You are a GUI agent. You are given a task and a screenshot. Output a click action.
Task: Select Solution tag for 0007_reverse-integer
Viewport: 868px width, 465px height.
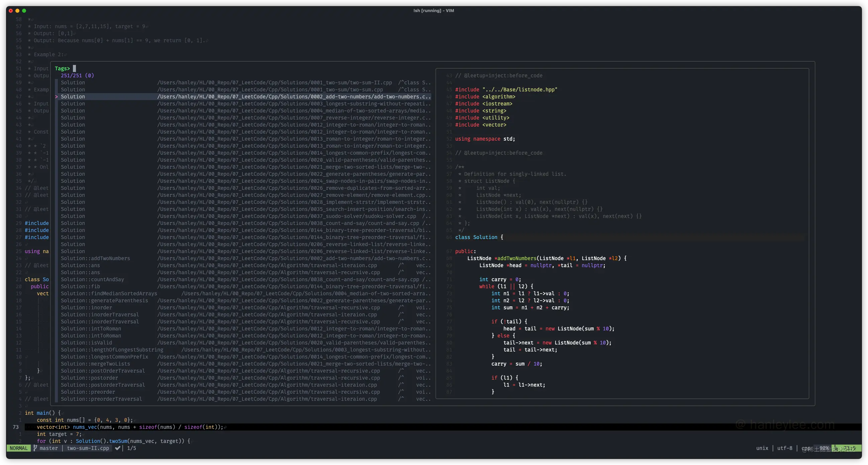pos(243,118)
